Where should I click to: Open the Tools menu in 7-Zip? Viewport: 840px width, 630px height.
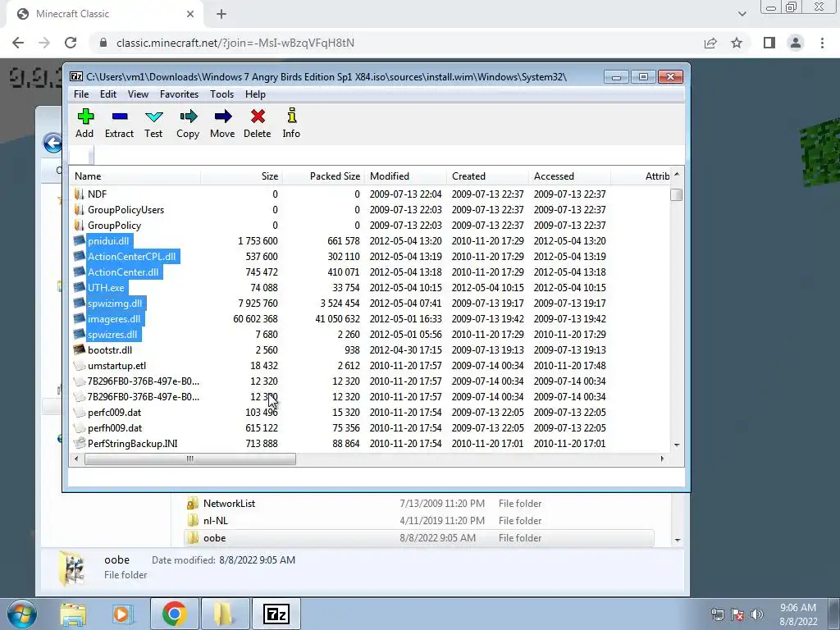click(221, 94)
